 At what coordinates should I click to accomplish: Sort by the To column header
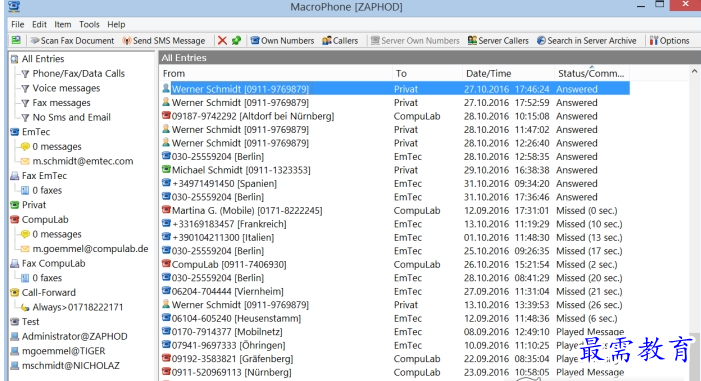click(x=427, y=73)
